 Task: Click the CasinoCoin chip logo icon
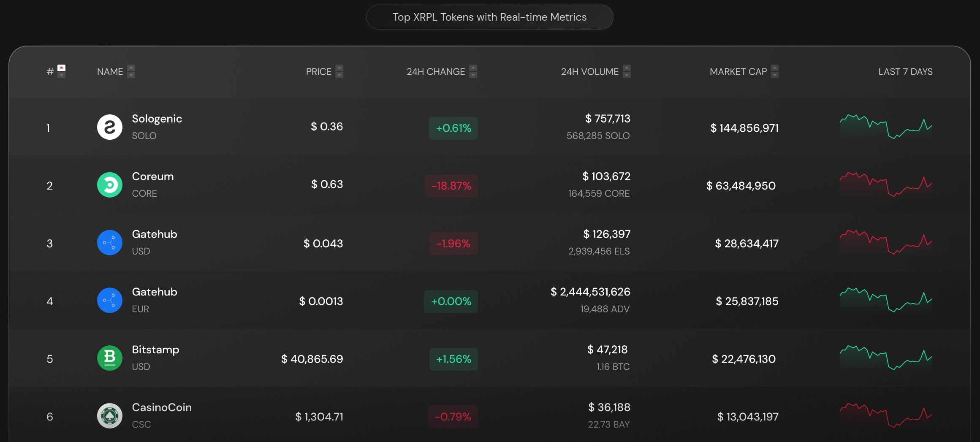pyautogui.click(x=110, y=416)
